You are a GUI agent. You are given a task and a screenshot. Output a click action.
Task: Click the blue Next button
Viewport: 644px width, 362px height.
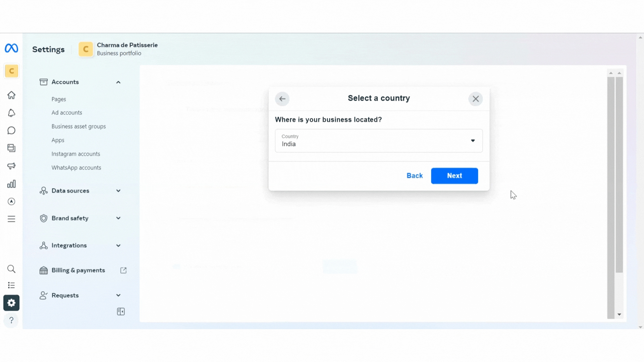(454, 176)
